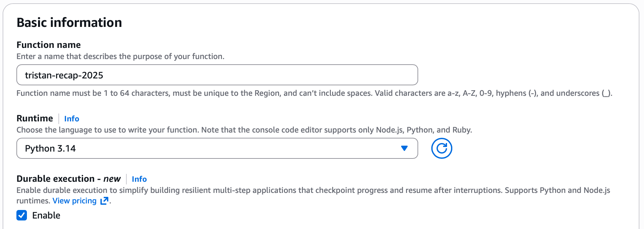Click the "Enable" checkbox label text

click(x=46, y=215)
